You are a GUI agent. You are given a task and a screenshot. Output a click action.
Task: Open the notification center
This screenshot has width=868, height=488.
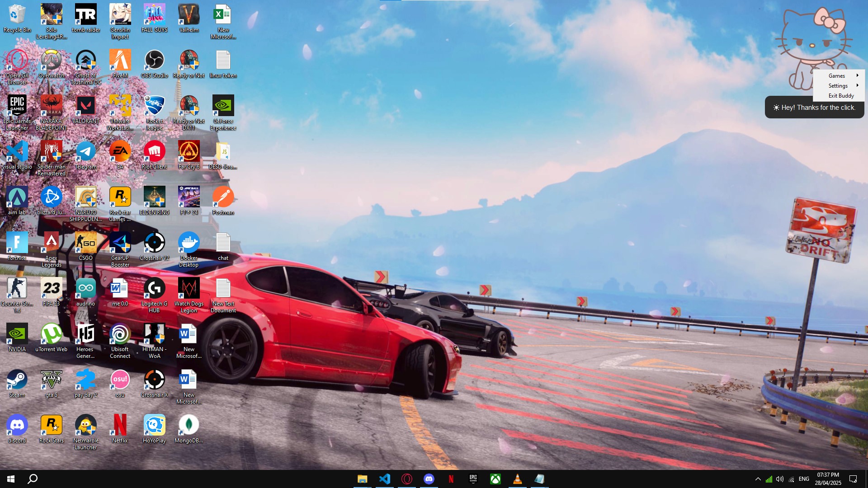click(853, 479)
